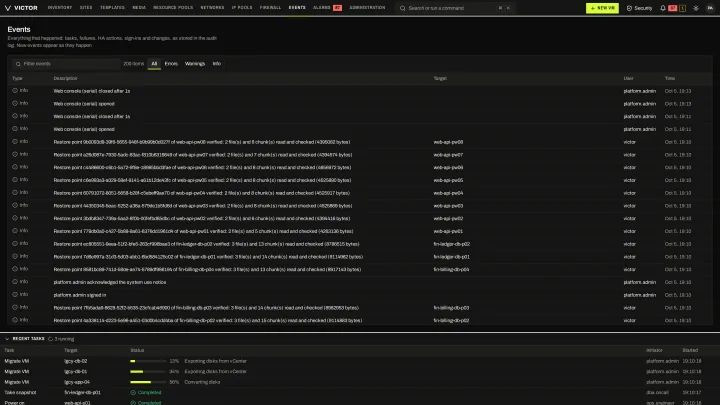Open the Administration menu

tap(367, 8)
